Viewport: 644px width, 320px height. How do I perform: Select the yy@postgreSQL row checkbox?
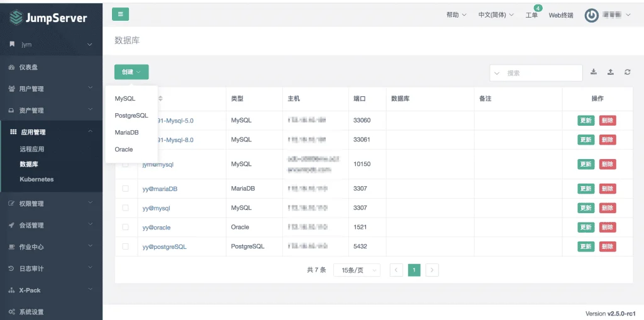click(125, 246)
